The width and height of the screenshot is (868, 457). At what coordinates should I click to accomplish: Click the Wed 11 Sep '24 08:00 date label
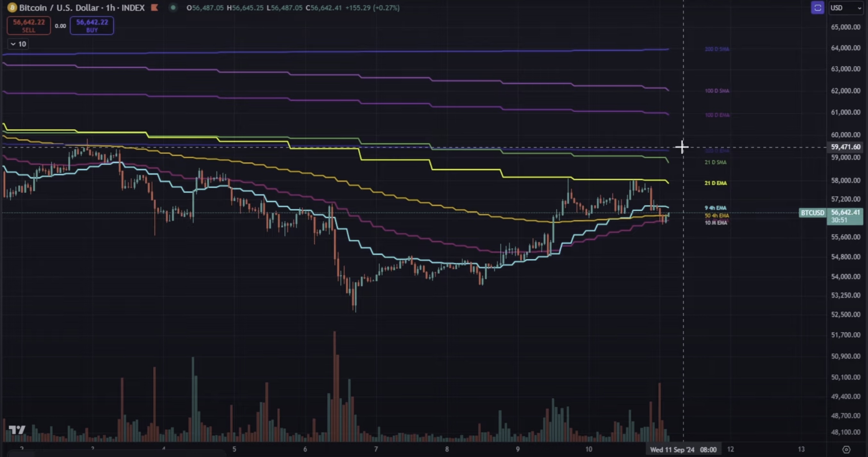pyautogui.click(x=683, y=450)
